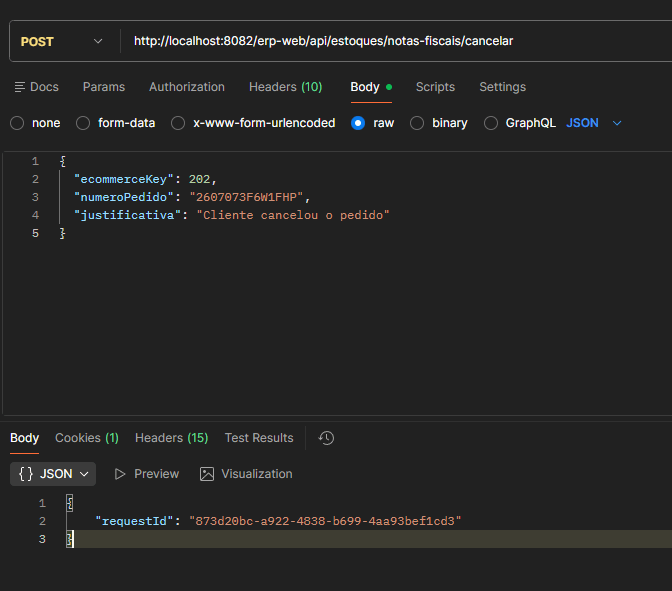
Task: Select the x-www-form-urlencoded option
Action: coord(178,123)
